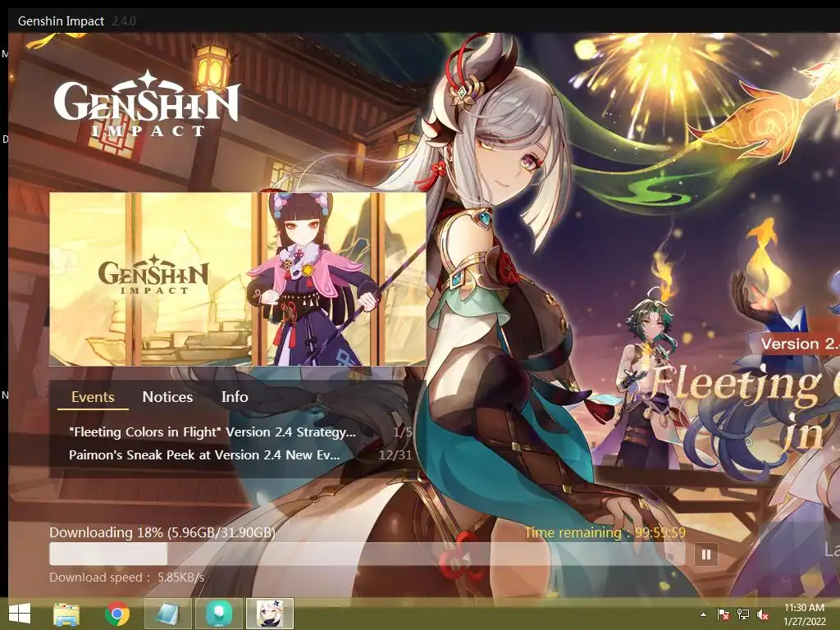The image size is (840, 630).
Task: Click the Time remaining 99:59:59 text
Action: (605, 532)
